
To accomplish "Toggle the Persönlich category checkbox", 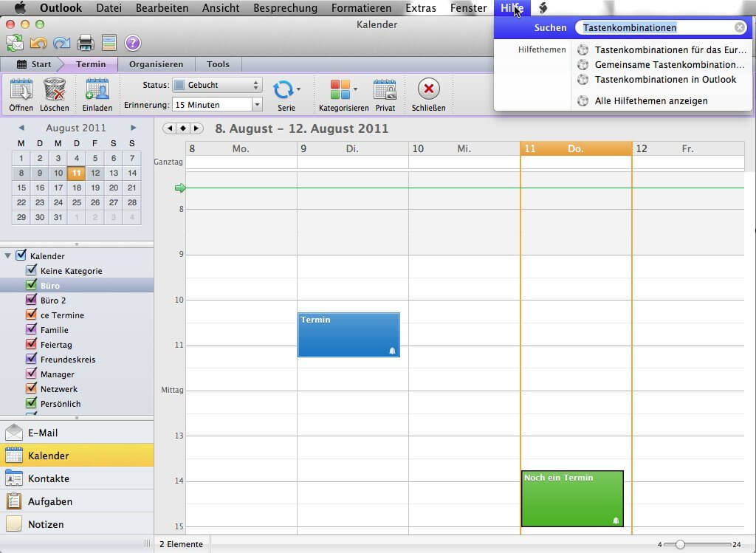I will point(31,402).
